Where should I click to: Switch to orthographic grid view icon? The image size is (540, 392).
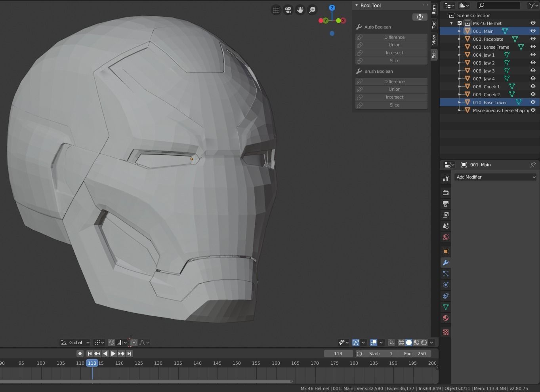tap(276, 10)
